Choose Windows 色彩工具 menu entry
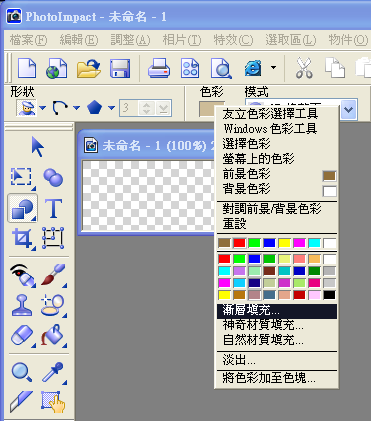Viewport: 371px width, 421px height. point(277,129)
